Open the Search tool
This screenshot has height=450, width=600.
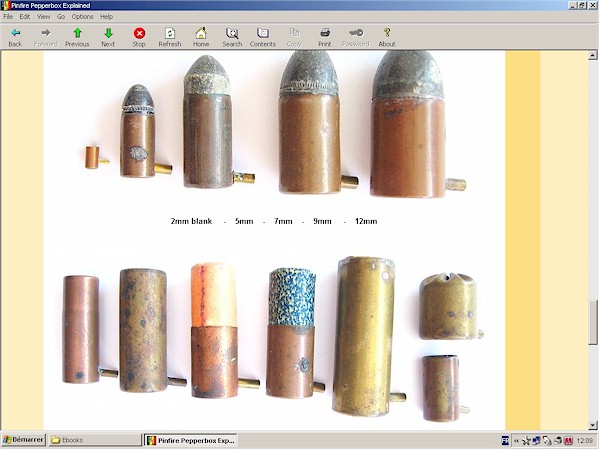[x=232, y=37]
